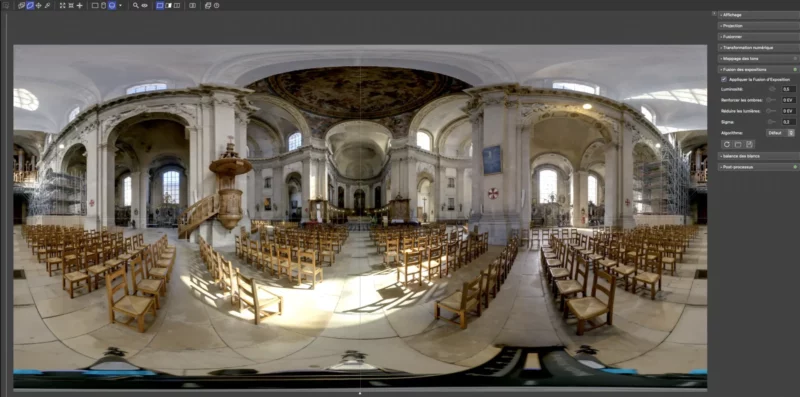Expand the Mappage des tons section

759,59
